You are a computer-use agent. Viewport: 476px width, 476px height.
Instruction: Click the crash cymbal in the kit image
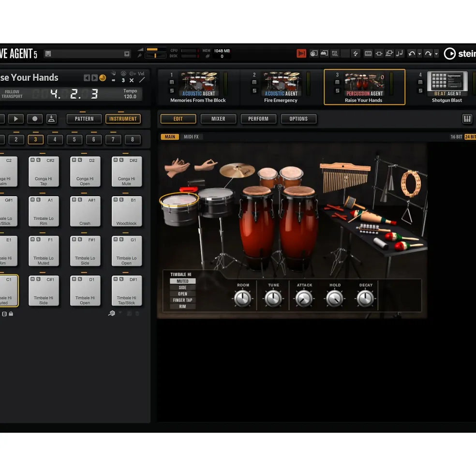pos(237,170)
